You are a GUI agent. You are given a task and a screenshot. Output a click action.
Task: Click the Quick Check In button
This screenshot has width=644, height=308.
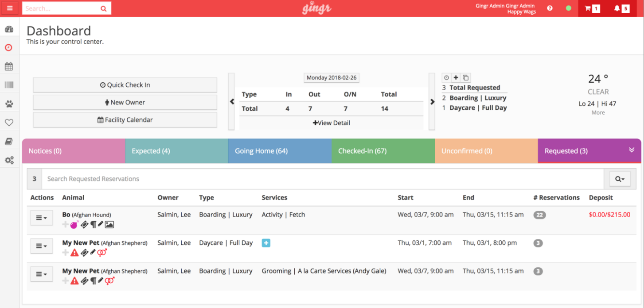[x=125, y=85]
